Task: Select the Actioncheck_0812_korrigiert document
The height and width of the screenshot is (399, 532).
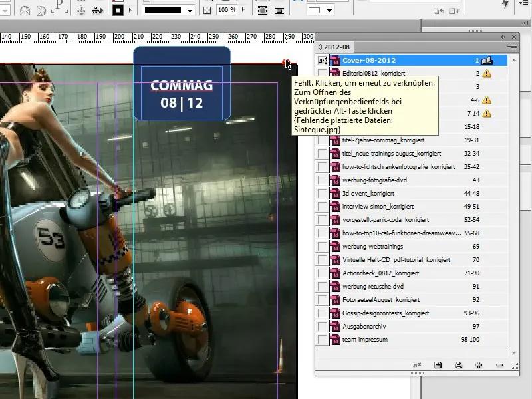Action: [x=412, y=273]
